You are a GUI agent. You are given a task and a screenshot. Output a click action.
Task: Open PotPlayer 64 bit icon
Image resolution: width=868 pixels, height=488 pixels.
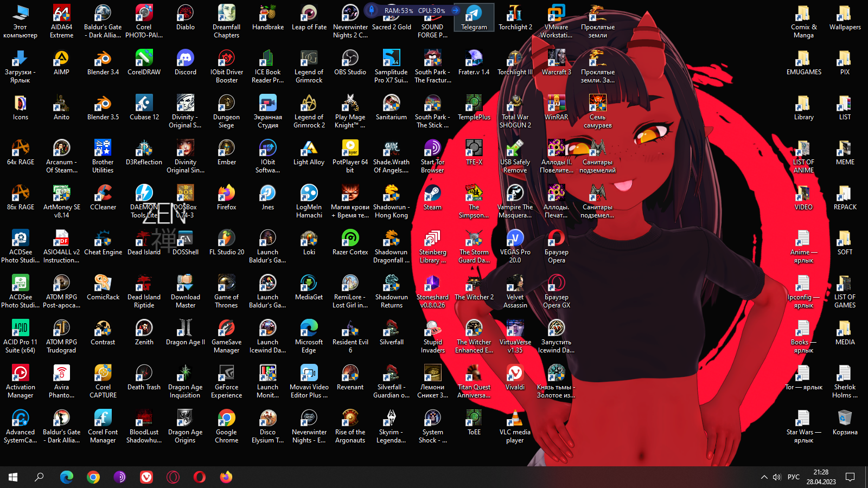tap(350, 157)
